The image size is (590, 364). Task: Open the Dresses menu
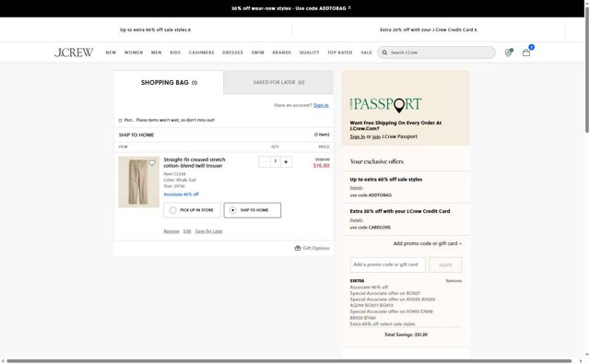pos(232,53)
